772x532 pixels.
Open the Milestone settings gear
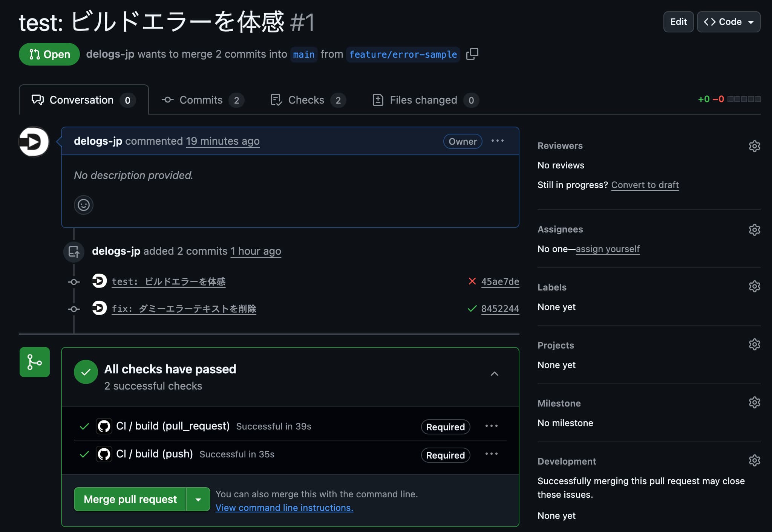pyautogui.click(x=754, y=402)
